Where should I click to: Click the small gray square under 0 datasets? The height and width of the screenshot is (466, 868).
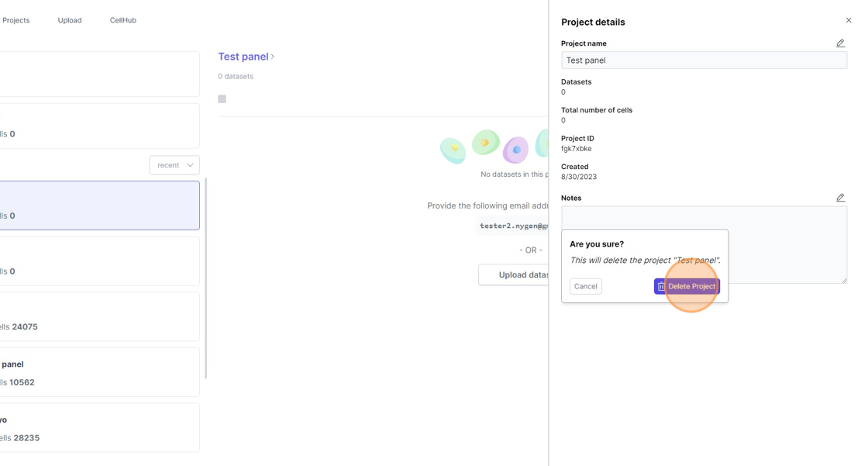coord(222,99)
